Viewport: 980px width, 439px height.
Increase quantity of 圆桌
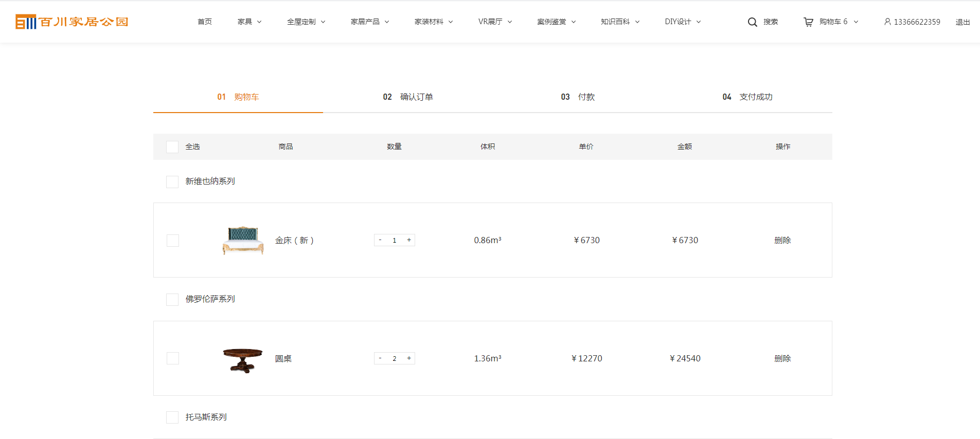point(409,358)
